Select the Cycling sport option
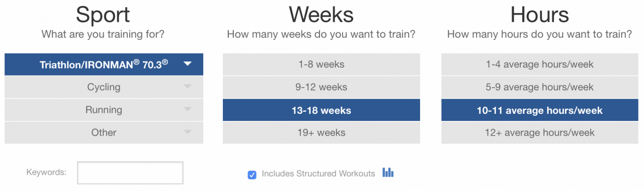This screenshot has width=644, height=191. 104,87
